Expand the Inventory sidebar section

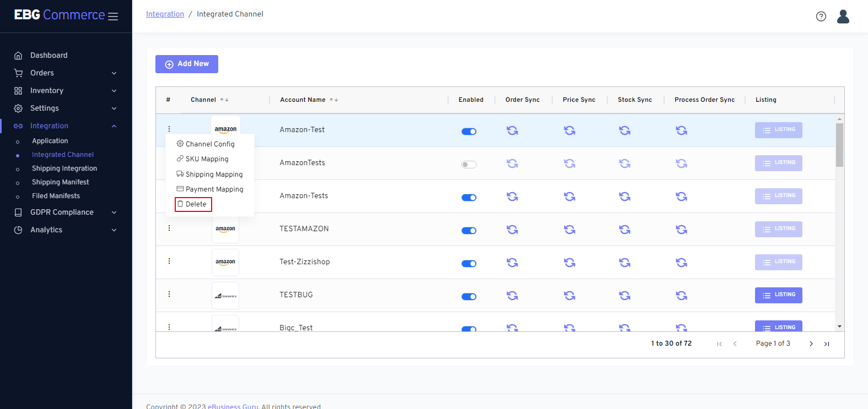point(66,91)
